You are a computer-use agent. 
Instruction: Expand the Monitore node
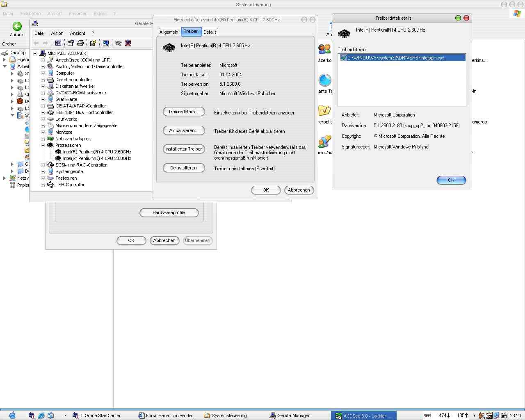coord(43,132)
